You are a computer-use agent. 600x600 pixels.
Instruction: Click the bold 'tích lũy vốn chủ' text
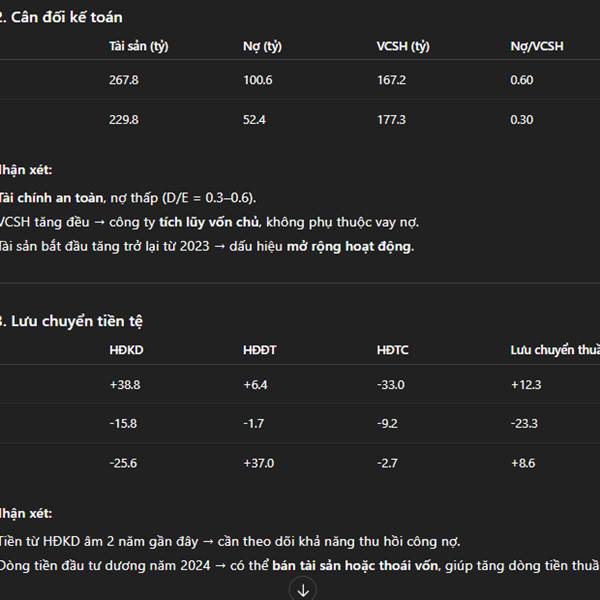point(209,222)
